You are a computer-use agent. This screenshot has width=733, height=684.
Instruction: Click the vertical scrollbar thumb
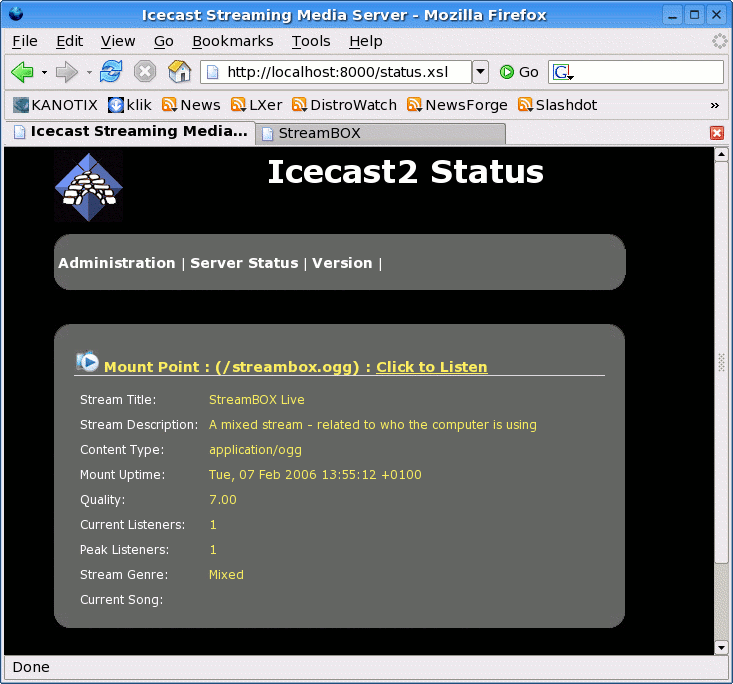coord(721,362)
